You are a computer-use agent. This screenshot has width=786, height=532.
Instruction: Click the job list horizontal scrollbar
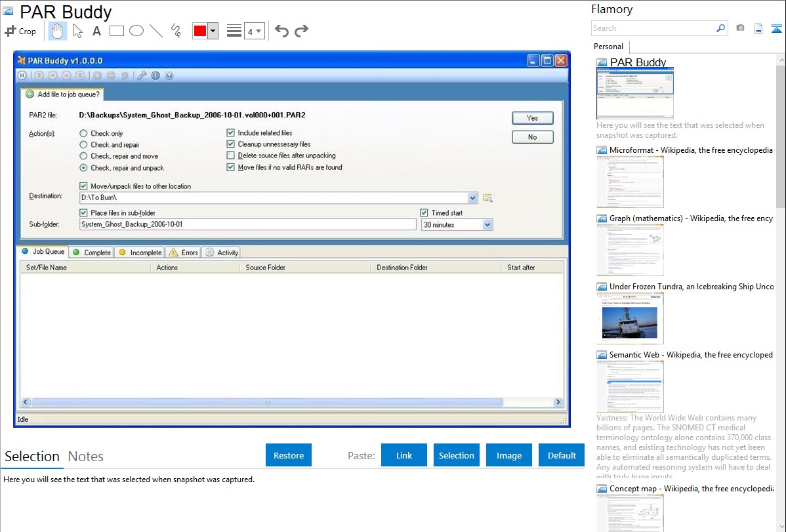pos(266,402)
